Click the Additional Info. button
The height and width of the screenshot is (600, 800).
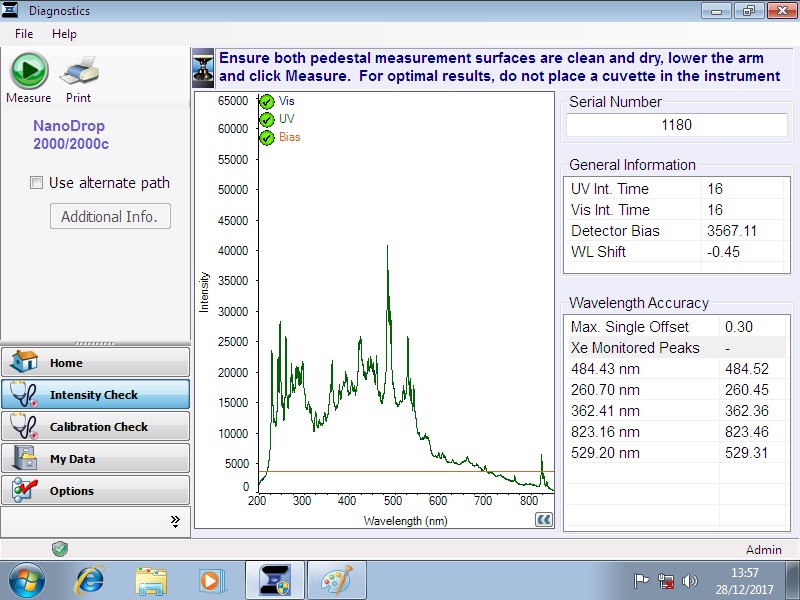coord(110,216)
